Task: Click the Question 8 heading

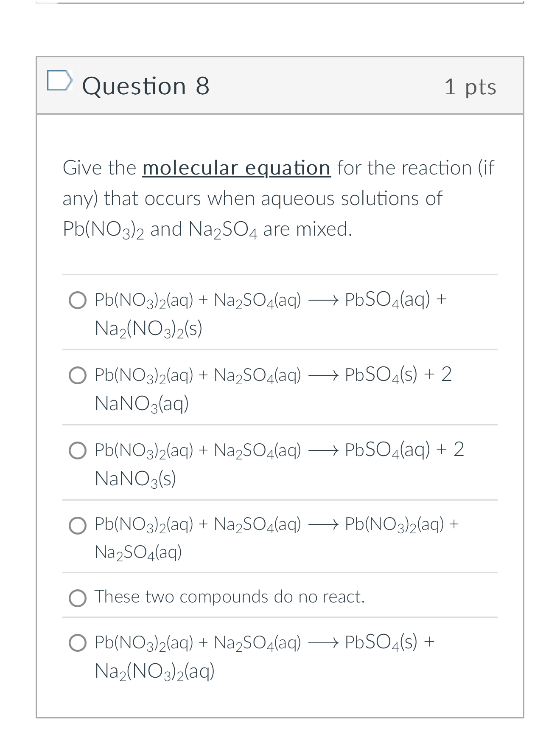Action: (146, 86)
